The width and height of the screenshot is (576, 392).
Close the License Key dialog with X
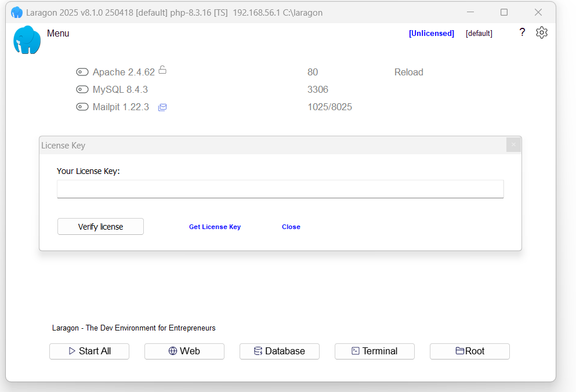pos(513,145)
